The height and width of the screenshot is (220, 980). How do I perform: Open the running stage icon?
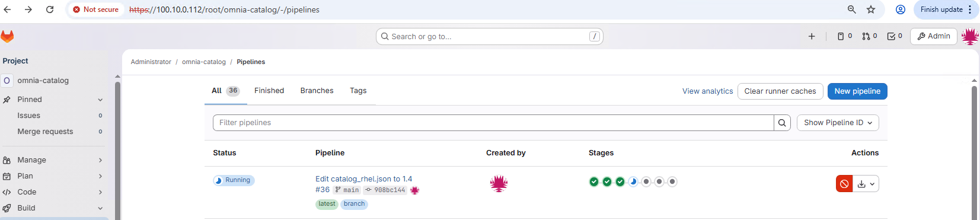click(633, 181)
